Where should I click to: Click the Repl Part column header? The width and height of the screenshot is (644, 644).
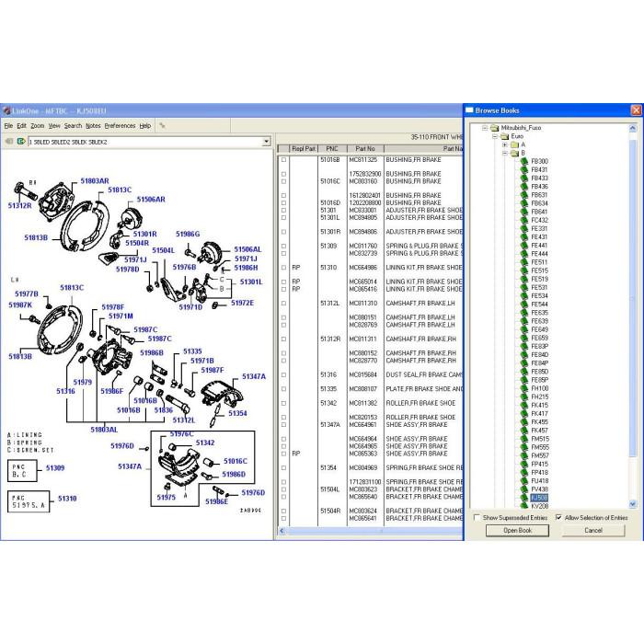[304, 149]
